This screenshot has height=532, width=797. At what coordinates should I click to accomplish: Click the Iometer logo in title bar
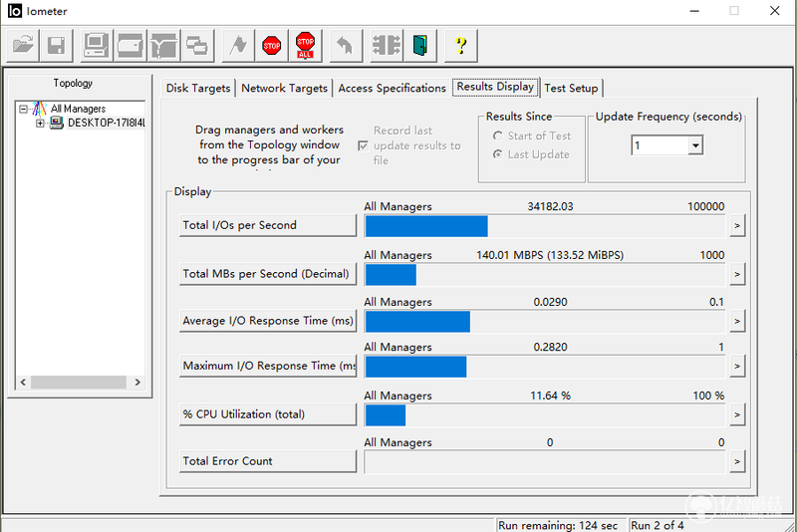point(15,11)
